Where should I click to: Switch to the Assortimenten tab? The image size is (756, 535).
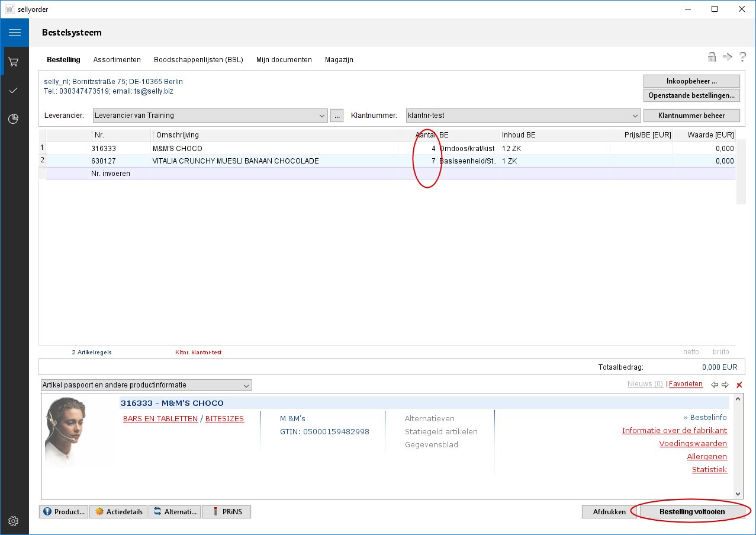point(117,60)
